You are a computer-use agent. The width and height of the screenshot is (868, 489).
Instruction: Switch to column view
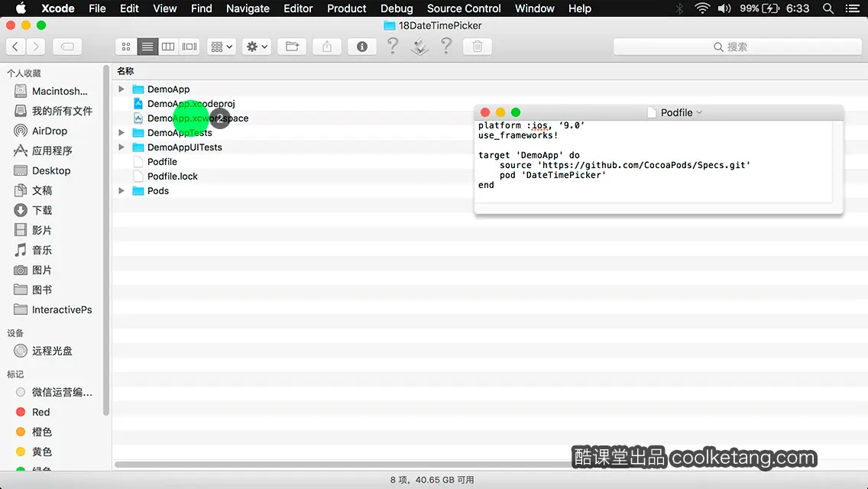pyautogui.click(x=168, y=47)
